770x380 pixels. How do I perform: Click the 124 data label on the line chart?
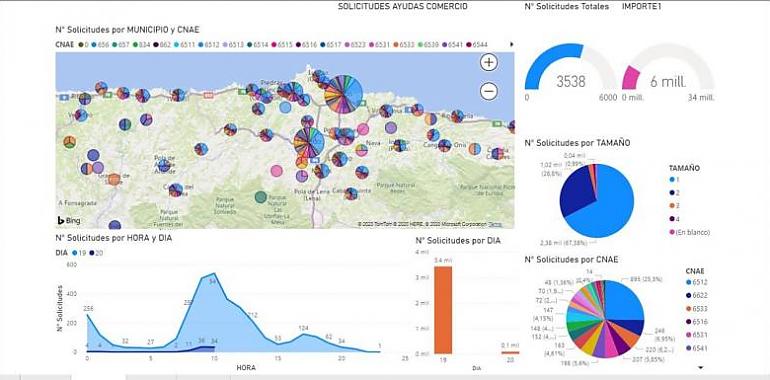point(303,328)
